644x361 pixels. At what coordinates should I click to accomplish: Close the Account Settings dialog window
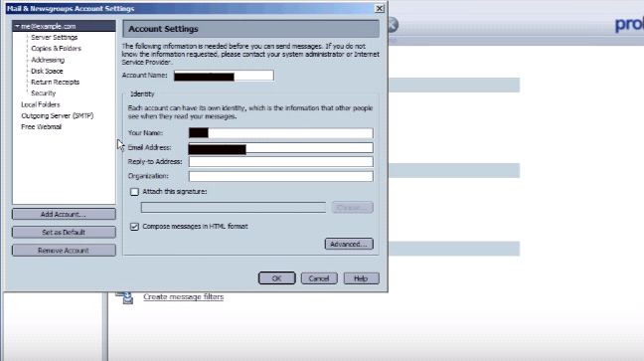379,8
